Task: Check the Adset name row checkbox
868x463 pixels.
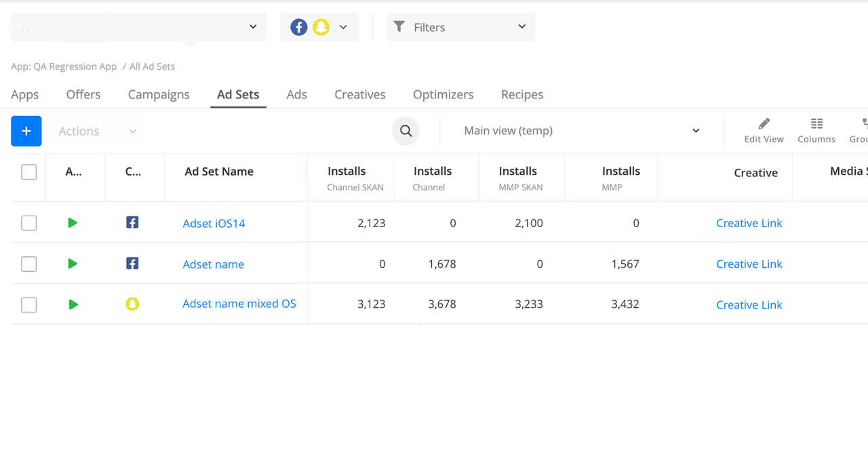Action: tap(28, 264)
